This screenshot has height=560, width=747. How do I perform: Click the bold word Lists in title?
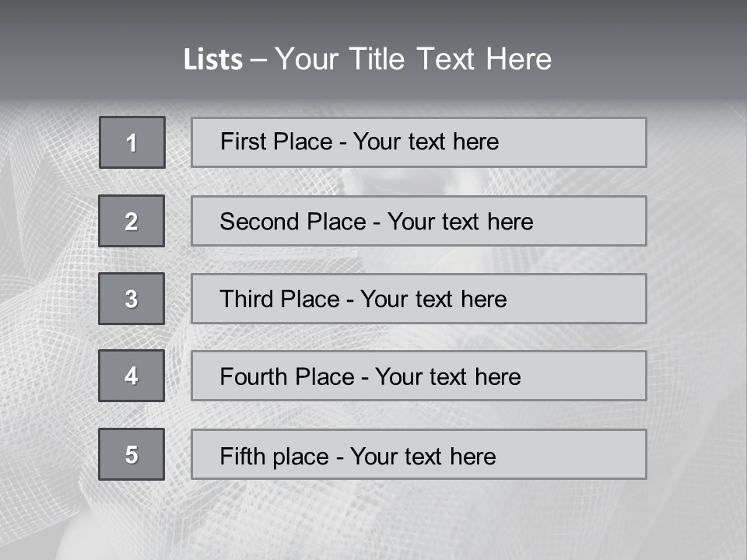click(x=212, y=60)
